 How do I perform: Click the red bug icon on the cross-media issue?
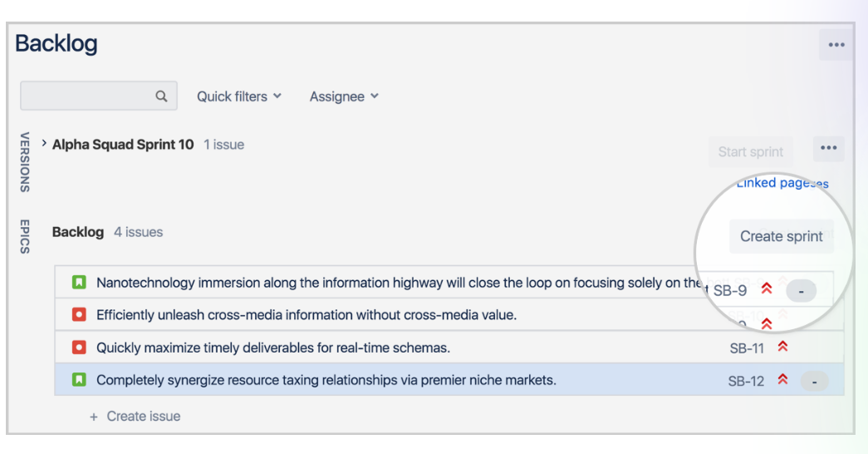tap(79, 315)
